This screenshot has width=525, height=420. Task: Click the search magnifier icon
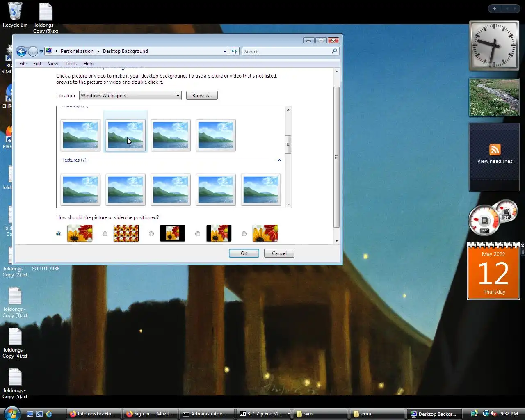pos(334,51)
